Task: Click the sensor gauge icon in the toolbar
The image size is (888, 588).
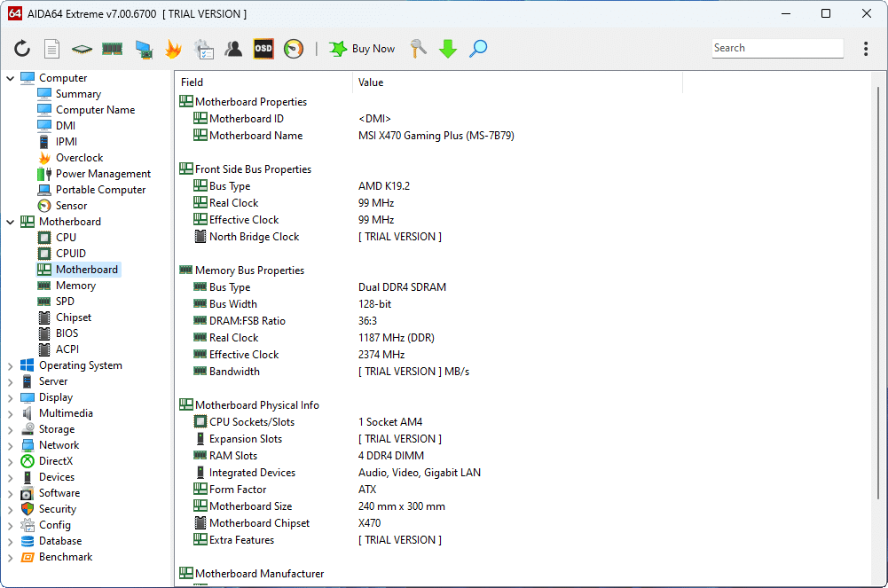Action: (x=293, y=49)
